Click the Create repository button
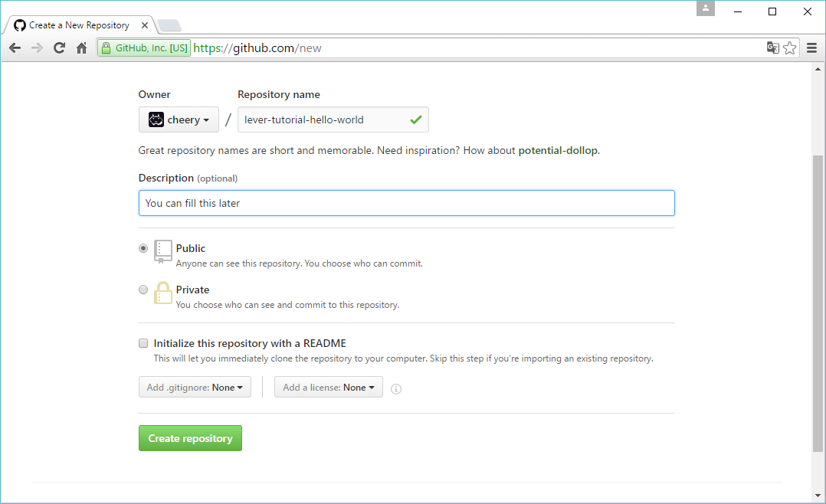 click(x=190, y=438)
